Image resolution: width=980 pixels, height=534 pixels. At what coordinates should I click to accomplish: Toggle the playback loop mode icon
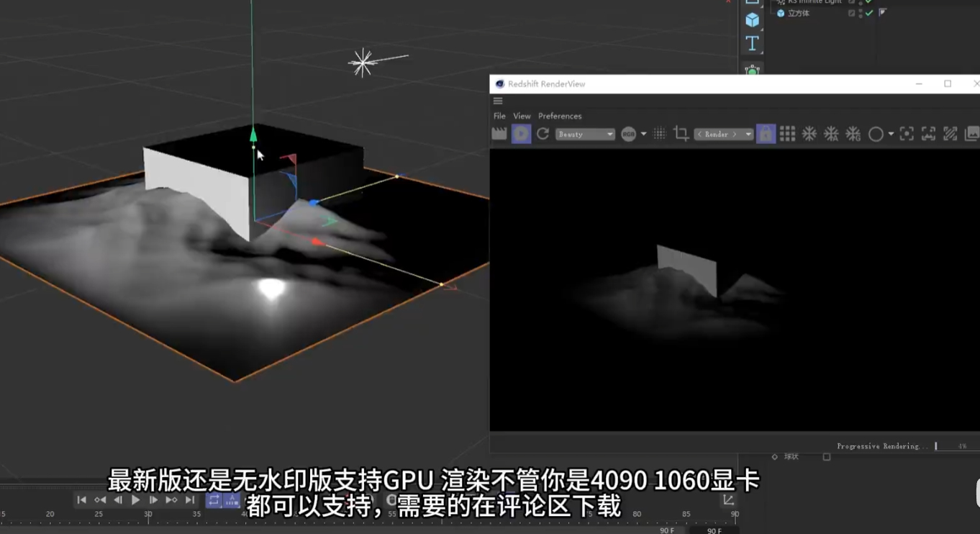[214, 499]
